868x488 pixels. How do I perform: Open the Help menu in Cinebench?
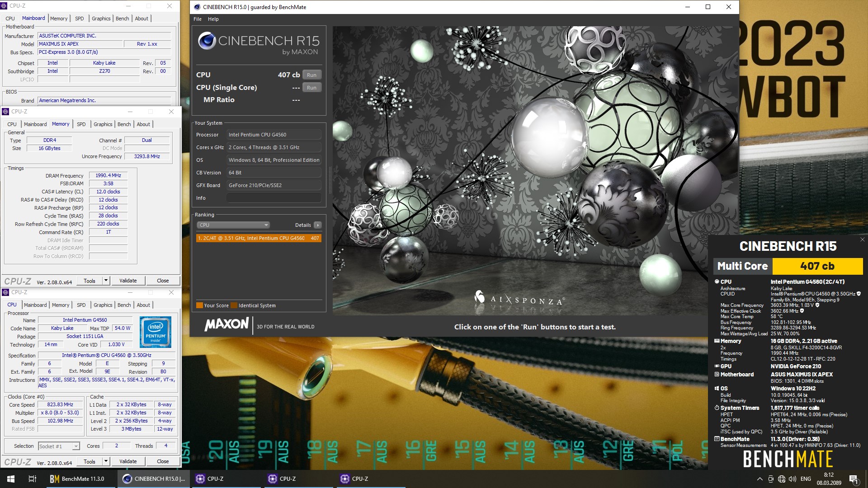(x=213, y=19)
